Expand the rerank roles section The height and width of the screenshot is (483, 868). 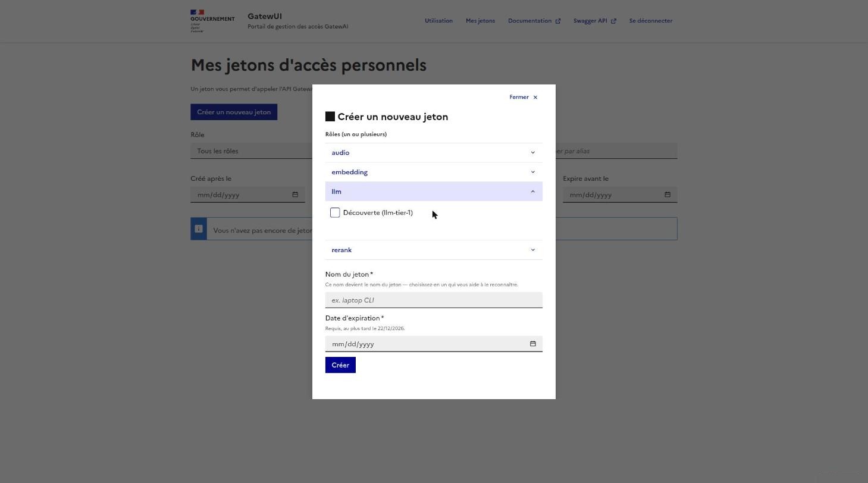(434, 250)
